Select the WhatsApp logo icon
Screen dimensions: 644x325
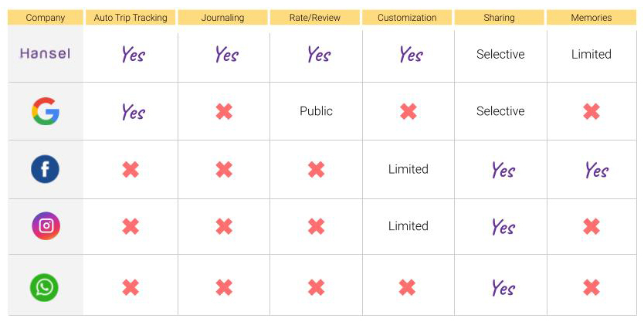pos(45,288)
